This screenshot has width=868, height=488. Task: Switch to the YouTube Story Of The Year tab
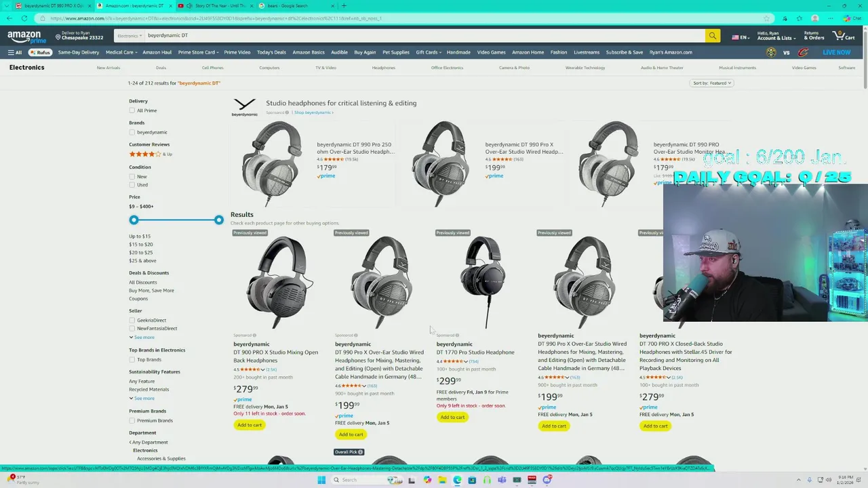pos(217,5)
